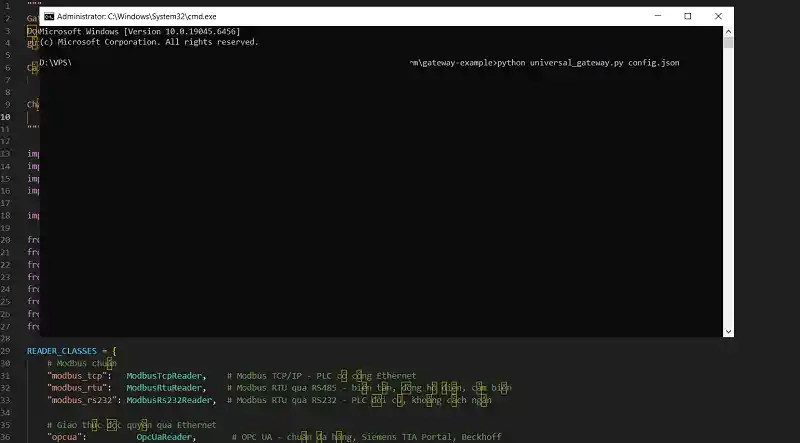Click OpcUaReader class name in code

coord(164,437)
